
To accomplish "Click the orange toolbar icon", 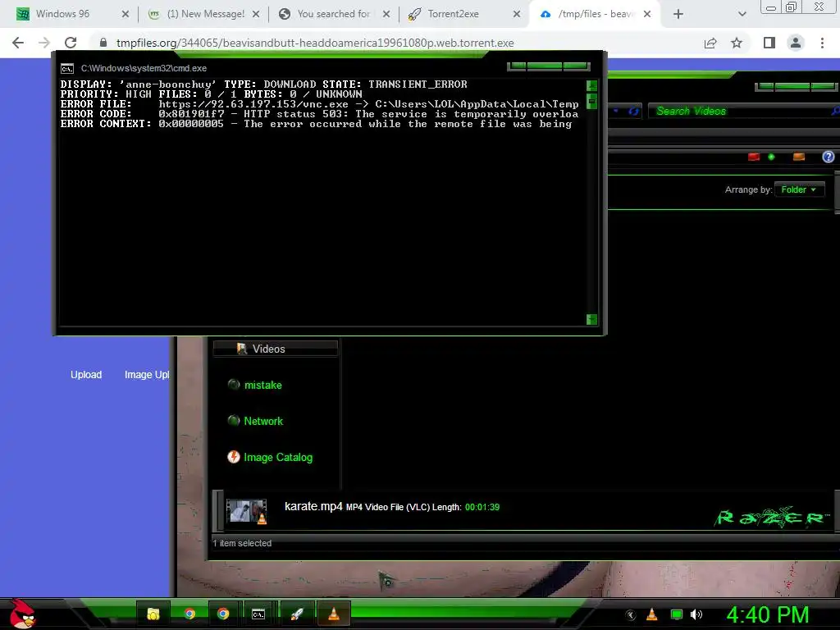I will pyautogui.click(x=799, y=157).
